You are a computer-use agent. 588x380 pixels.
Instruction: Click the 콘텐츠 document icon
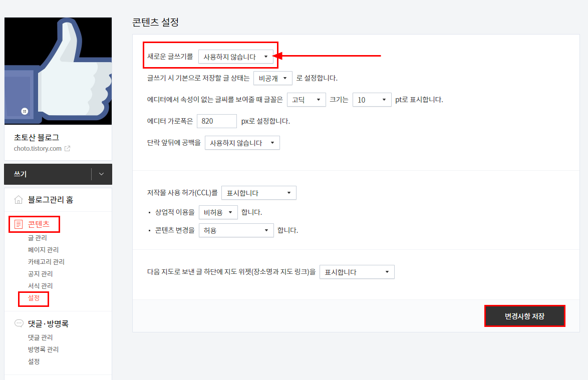click(19, 224)
